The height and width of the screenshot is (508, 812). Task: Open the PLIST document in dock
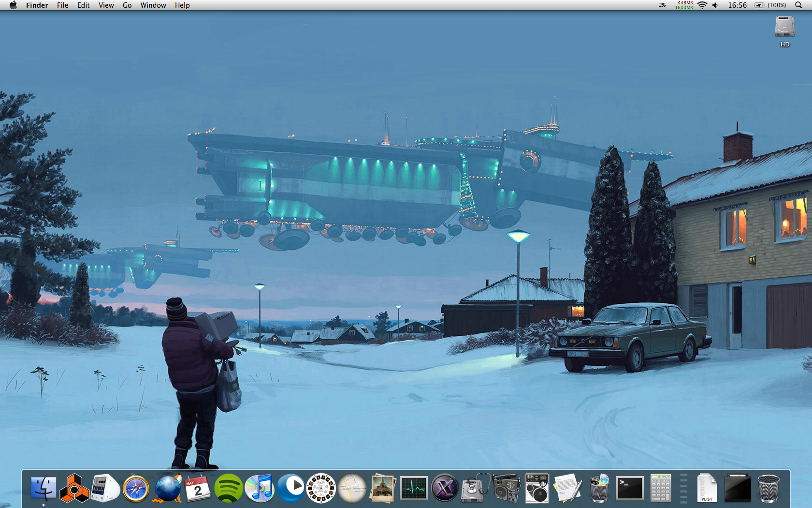[707, 488]
